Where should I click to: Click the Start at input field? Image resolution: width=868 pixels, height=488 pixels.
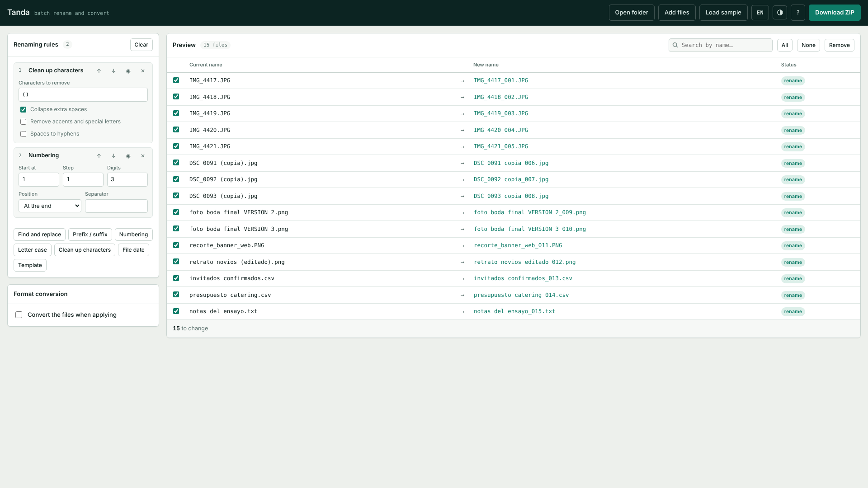click(x=39, y=180)
